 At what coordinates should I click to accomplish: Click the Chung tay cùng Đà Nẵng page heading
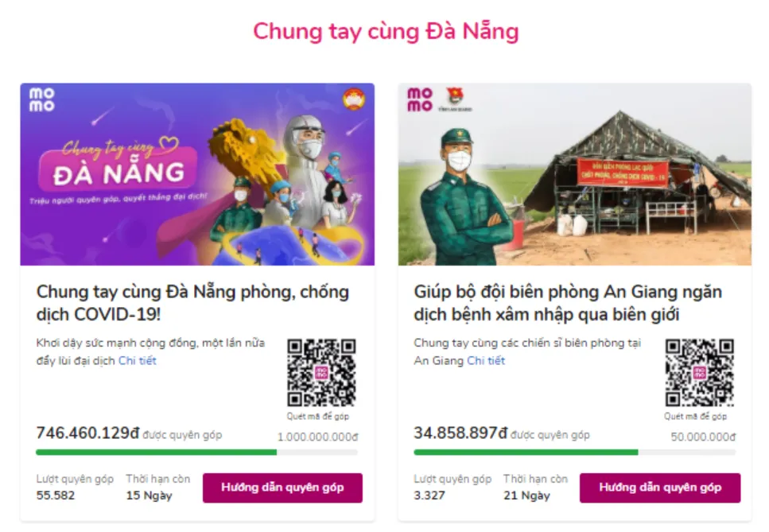click(384, 30)
